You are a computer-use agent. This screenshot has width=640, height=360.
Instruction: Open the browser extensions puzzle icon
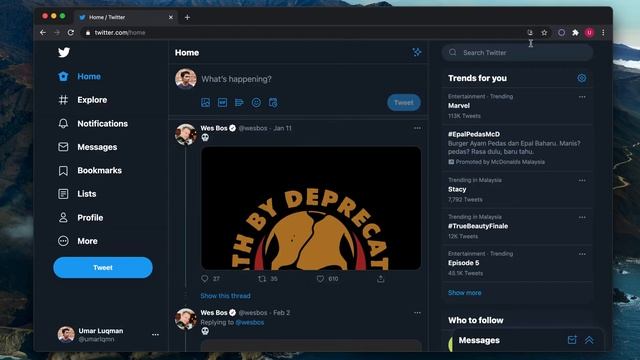[x=575, y=33]
